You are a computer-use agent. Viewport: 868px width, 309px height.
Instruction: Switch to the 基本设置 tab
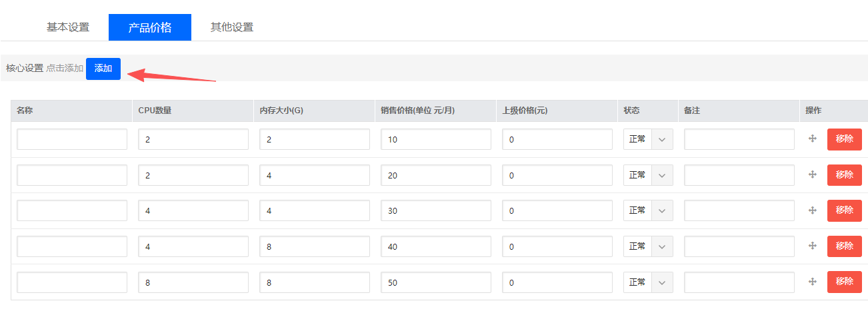(67, 27)
